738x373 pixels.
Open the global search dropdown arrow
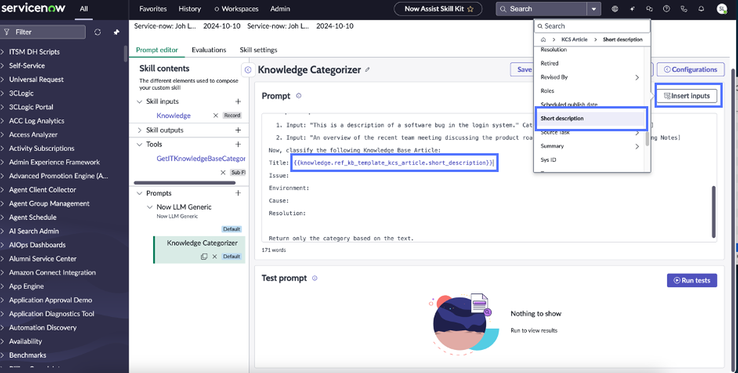(x=594, y=9)
